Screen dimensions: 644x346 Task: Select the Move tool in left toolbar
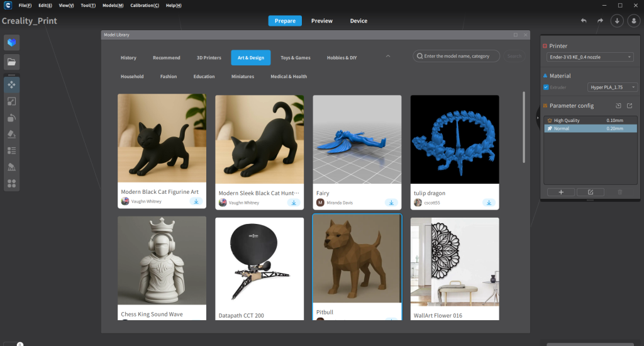[11, 84]
